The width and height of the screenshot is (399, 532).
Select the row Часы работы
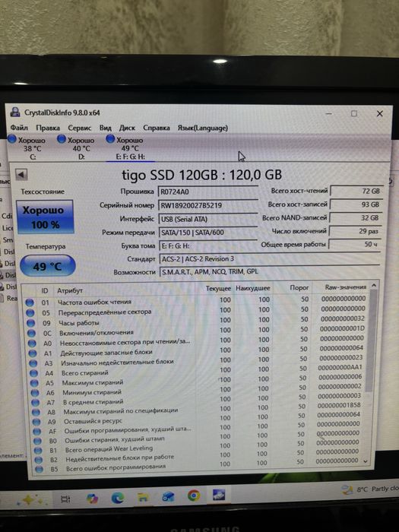tap(196, 321)
